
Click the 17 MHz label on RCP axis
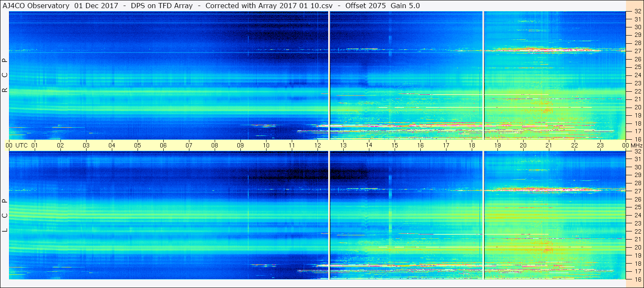pyautogui.click(x=637, y=131)
